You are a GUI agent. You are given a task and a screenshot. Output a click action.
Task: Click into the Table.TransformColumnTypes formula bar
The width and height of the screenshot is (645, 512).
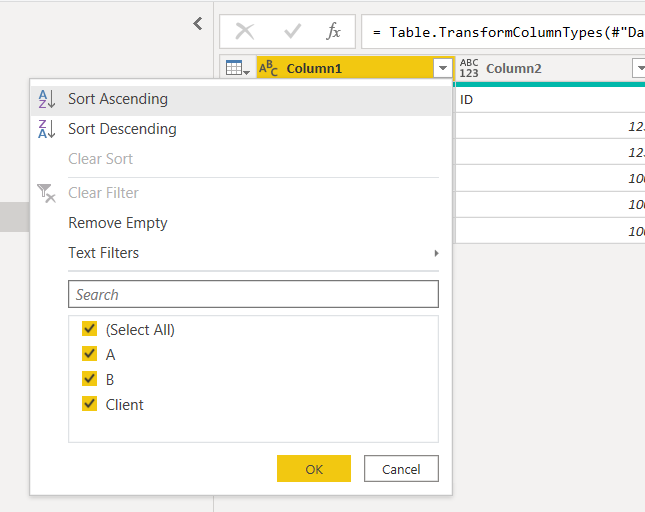[x=503, y=32]
